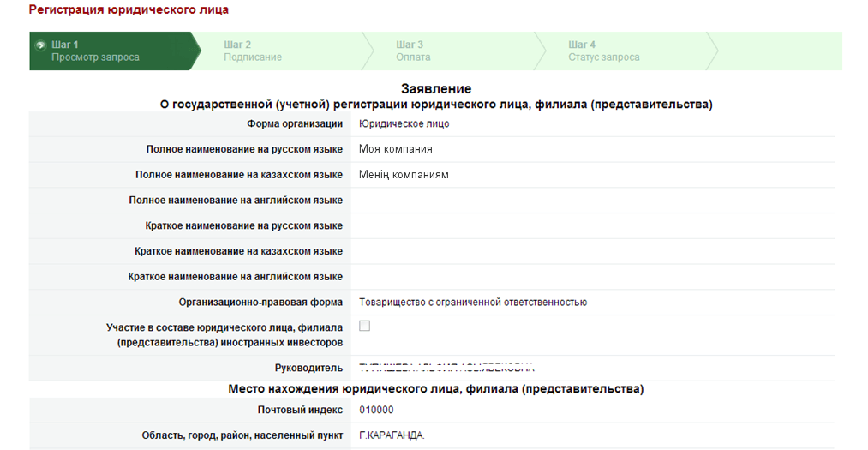The image size is (868, 450).
Task: Click the empty Kazakh short name field
Action: pos(592,251)
